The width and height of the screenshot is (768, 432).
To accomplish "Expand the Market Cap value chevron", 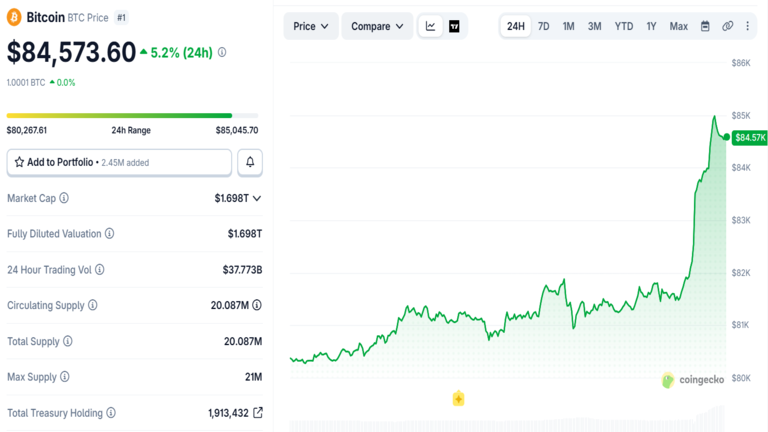I will pyautogui.click(x=257, y=198).
